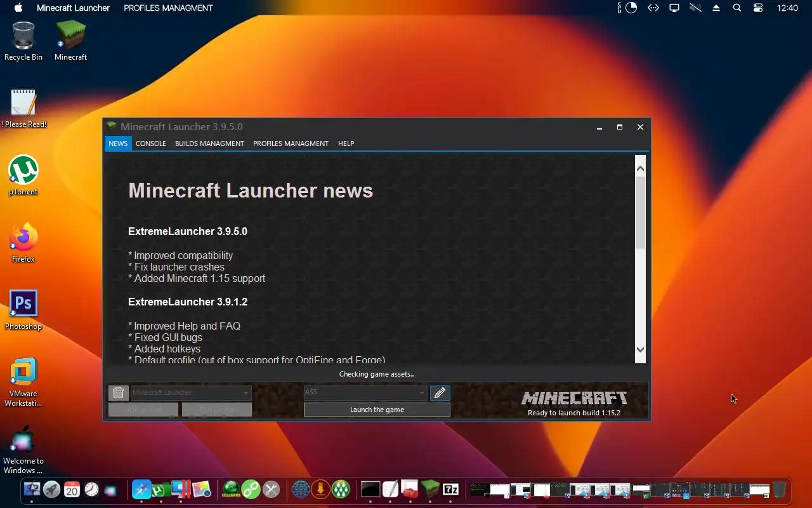Open the µTorrent icon in the dock

coord(161,490)
